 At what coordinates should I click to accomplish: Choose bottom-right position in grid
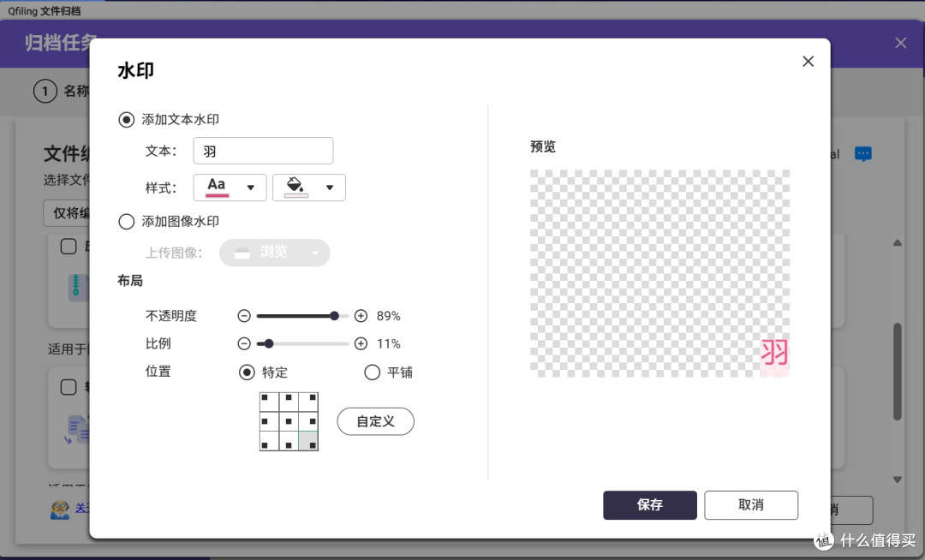tap(308, 441)
